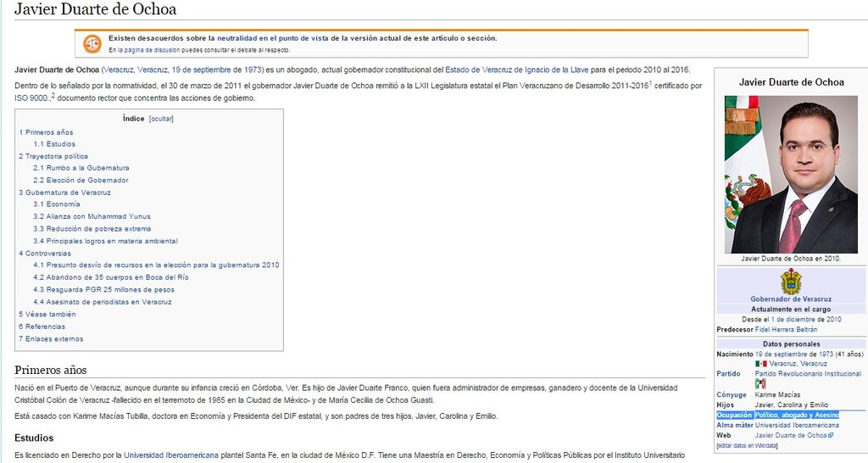Viewport: 868px width, 463px height.
Task: Open the portrait photo of Javier Duarte
Action: 791,174
